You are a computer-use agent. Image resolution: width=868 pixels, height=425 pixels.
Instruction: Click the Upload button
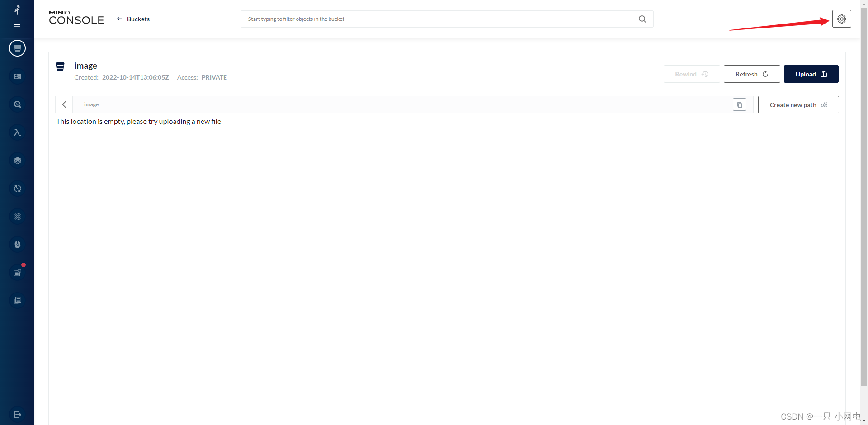coord(811,74)
